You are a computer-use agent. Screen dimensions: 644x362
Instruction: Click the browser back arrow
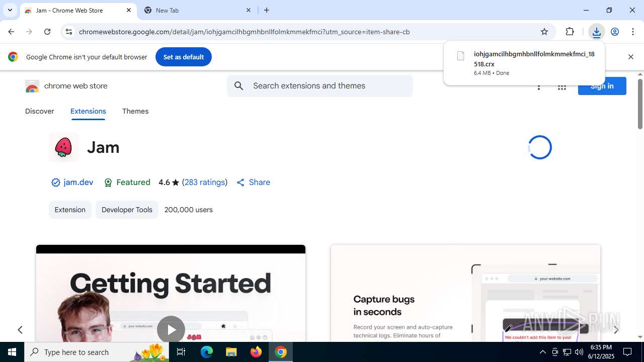(x=11, y=32)
